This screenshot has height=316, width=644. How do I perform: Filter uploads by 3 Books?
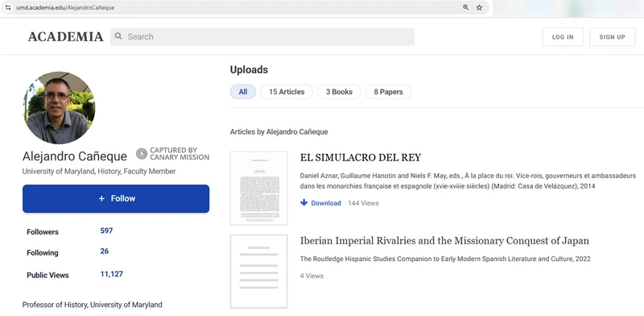pos(339,92)
